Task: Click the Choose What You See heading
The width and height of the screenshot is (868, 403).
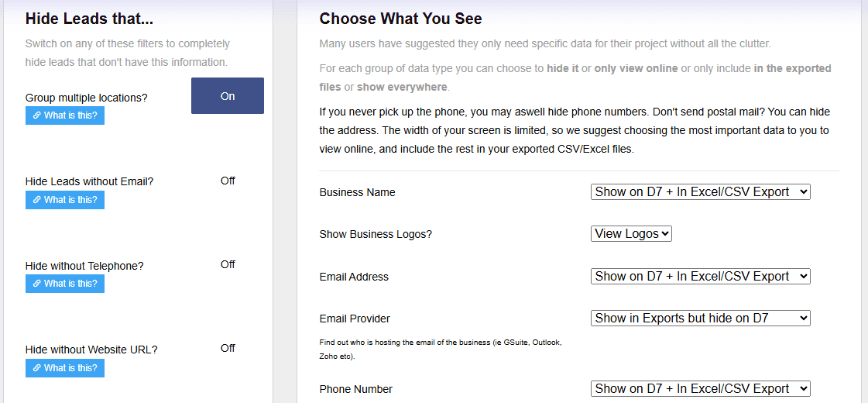Action: pyautogui.click(x=400, y=19)
